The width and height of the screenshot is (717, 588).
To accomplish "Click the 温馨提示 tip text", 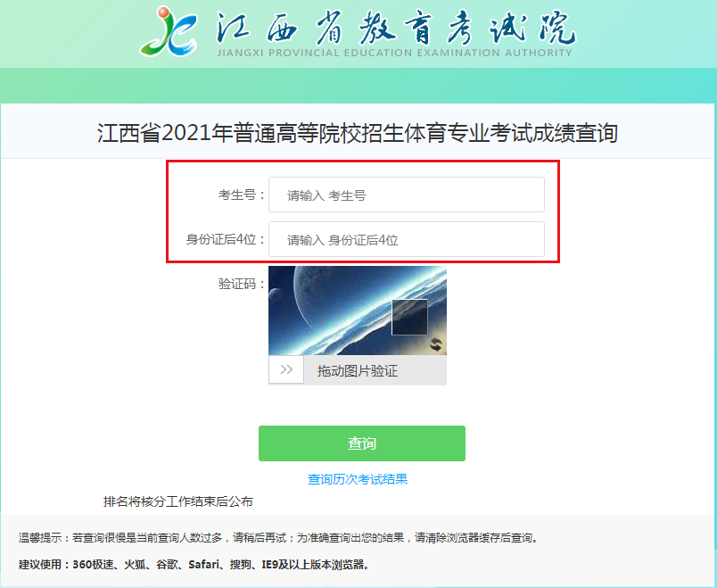I will click(x=279, y=538).
